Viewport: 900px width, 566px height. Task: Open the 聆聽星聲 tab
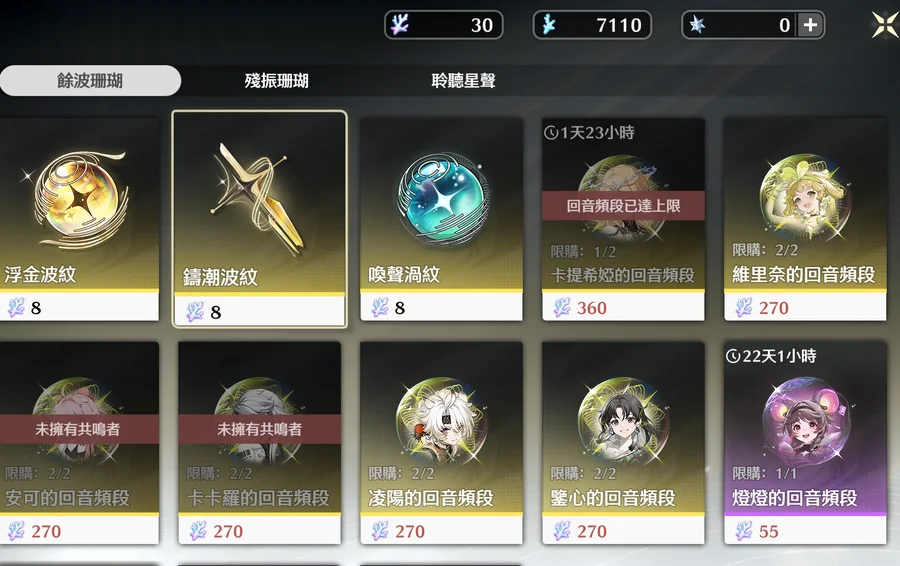pos(463,81)
